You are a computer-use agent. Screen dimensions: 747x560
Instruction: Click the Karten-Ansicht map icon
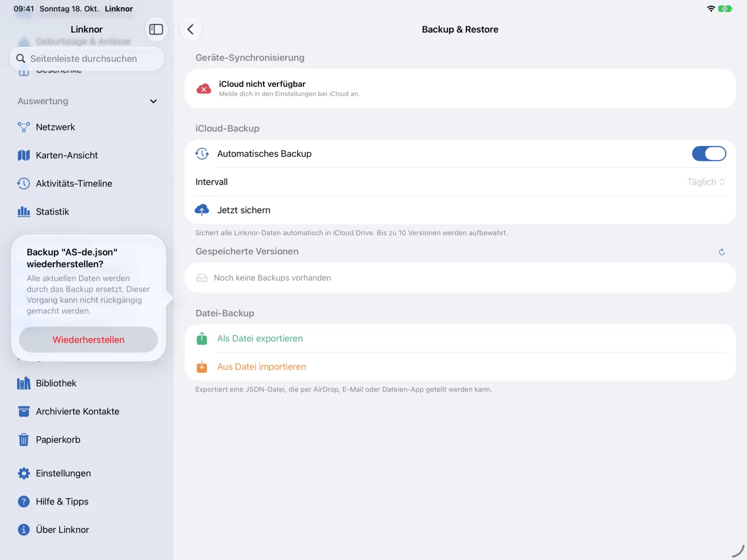click(x=23, y=155)
